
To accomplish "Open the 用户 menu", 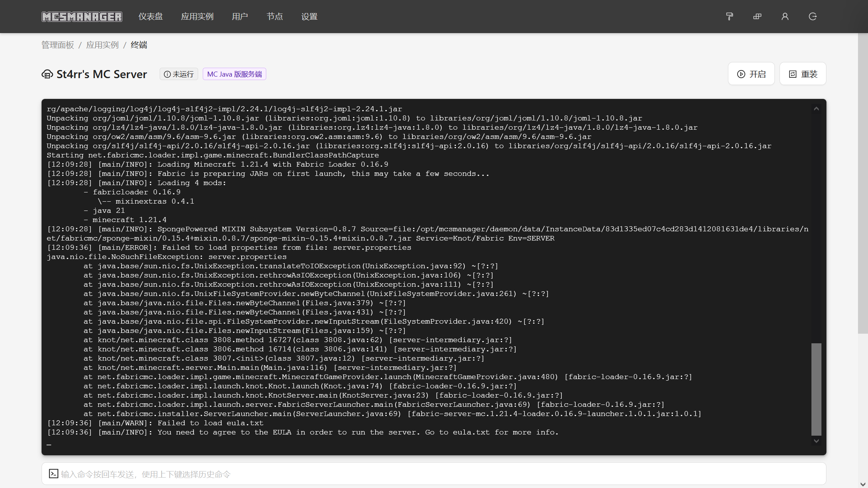I will (240, 17).
